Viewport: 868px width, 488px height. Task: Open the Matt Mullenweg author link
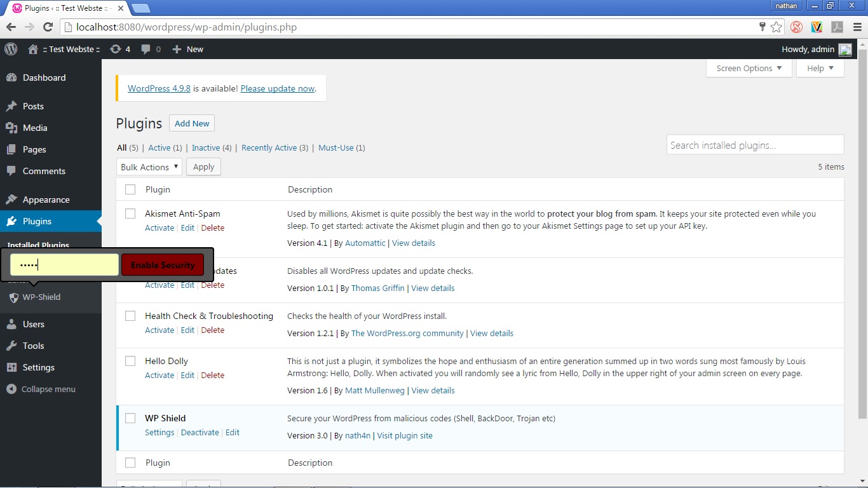click(375, 391)
